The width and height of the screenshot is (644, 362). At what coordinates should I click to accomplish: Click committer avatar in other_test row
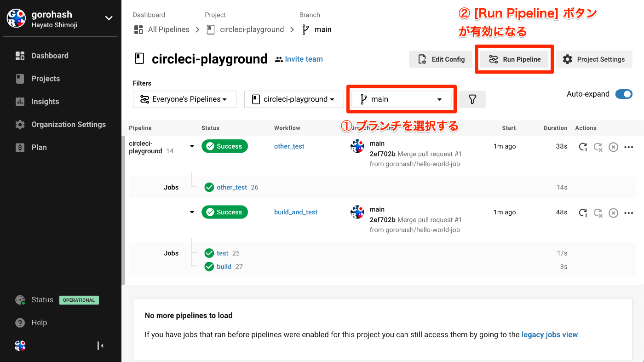coord(357,146)
